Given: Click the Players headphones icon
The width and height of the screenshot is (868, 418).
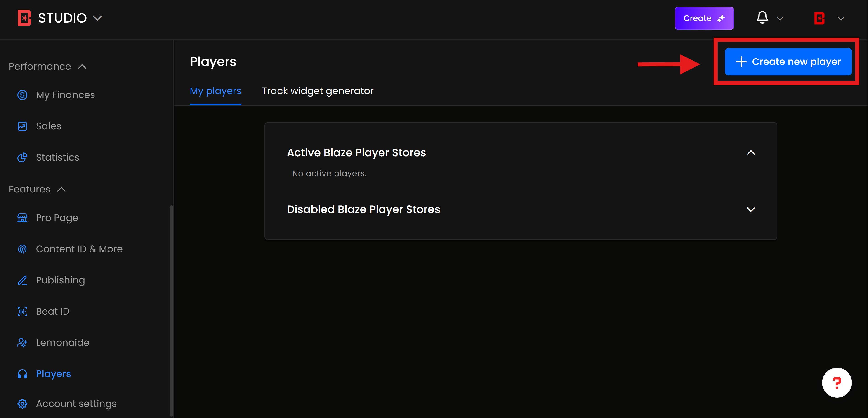Looking at the screenshot, I should [22, 374].
